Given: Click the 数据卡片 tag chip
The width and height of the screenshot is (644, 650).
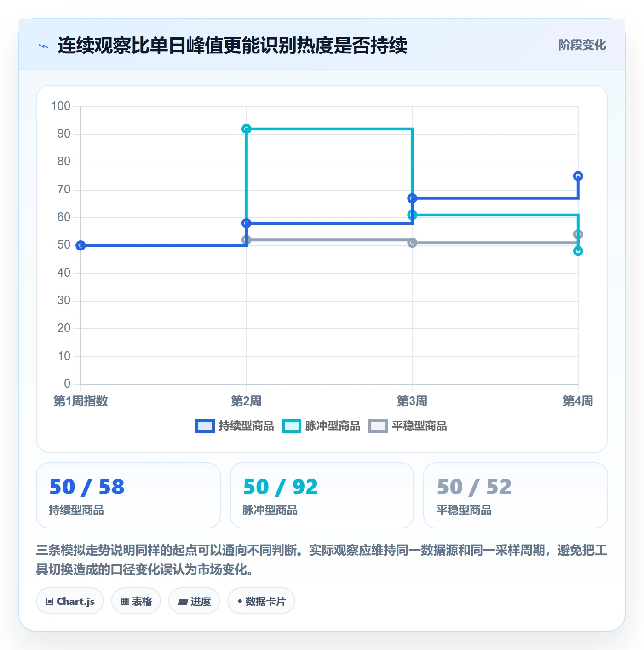Looking at the screenshot, I should click(x=261, y=601).
